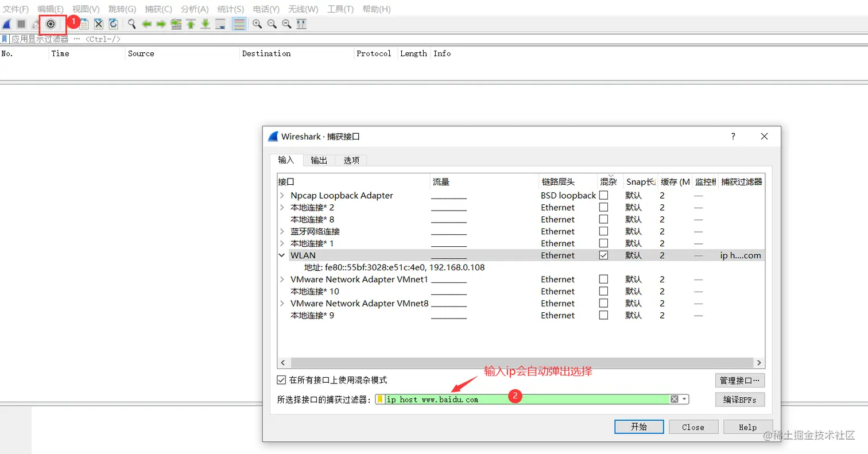Open the 统计(S) menu
This screenshot has width=868, height=454.
click(x=231, y=9)
